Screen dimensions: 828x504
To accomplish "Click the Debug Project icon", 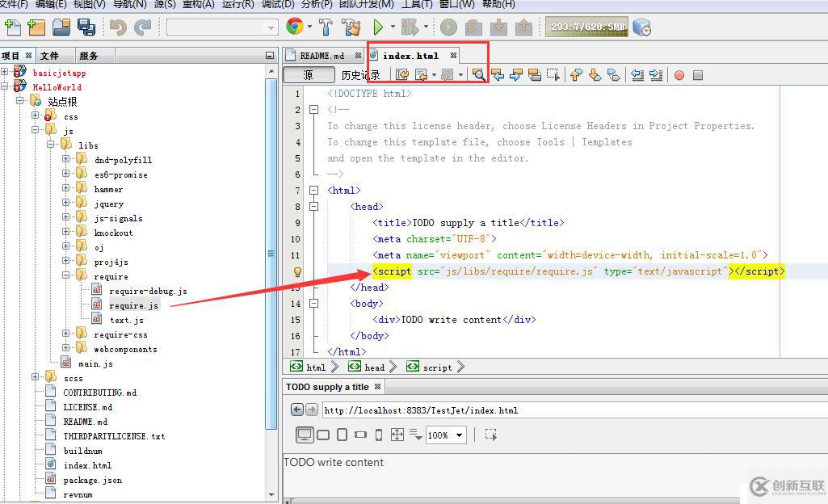I will [x=411, y=27].
